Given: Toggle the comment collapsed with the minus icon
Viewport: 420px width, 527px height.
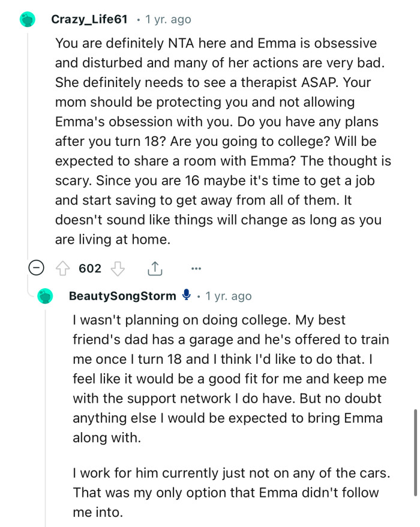Looking at the screenshot, I should point(37,268).
